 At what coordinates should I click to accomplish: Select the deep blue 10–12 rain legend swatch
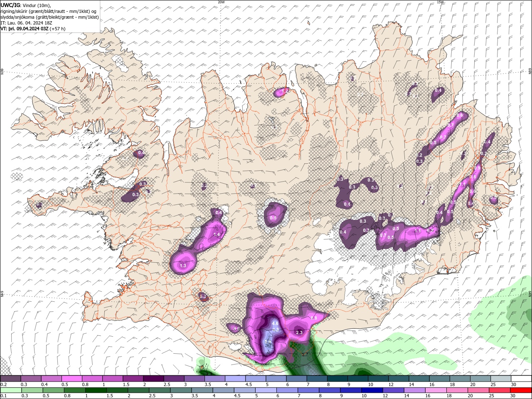point(372,390)
